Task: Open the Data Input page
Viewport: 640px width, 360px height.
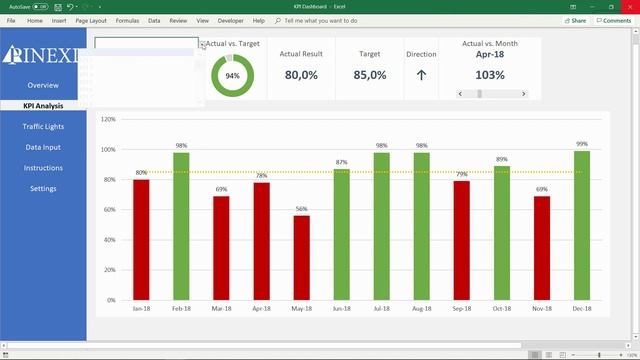Action: click(43, 147)
